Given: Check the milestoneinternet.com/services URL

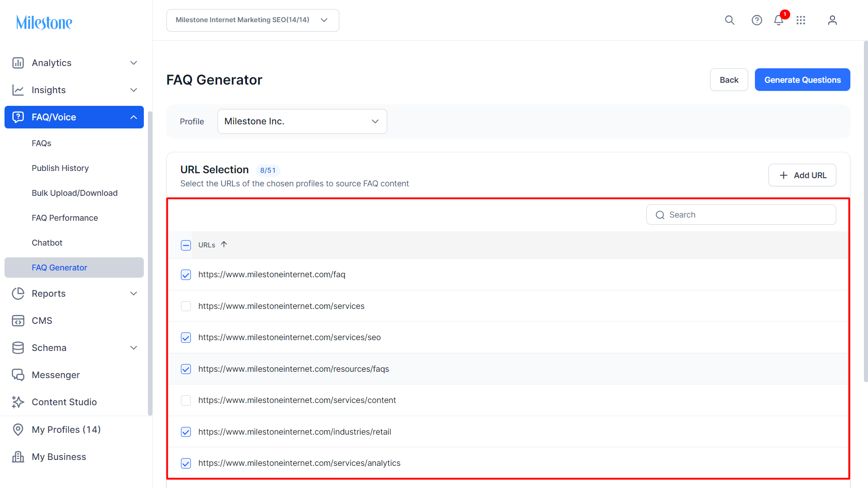Looking at the screenshot, I should click(x=186, y=306).
